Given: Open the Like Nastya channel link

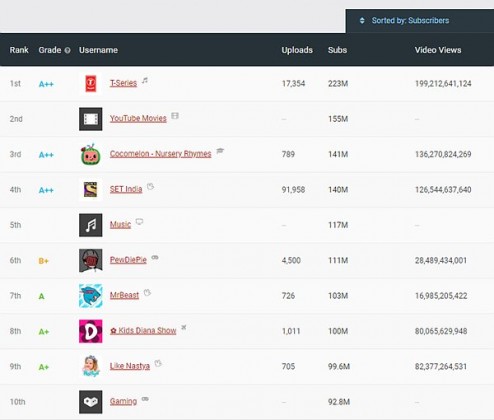Looking at the screenshot, I should [130, 366].
